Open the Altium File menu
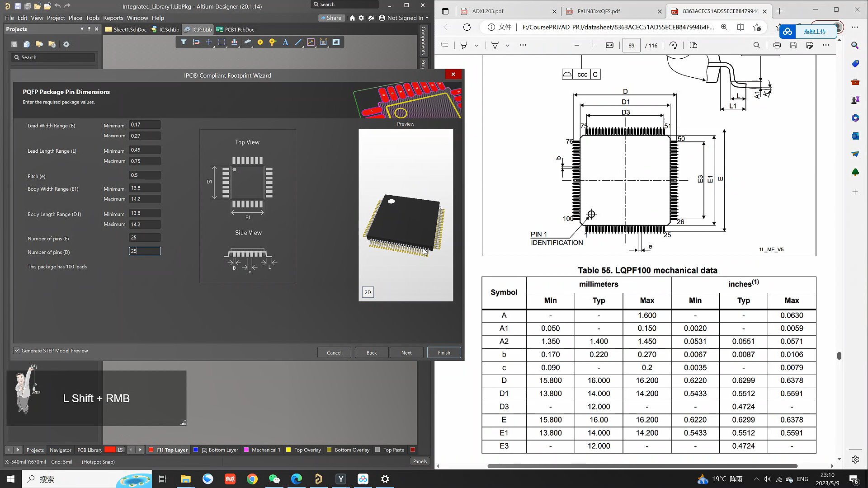This screenshot has width=868, height=488. (9, 18)
